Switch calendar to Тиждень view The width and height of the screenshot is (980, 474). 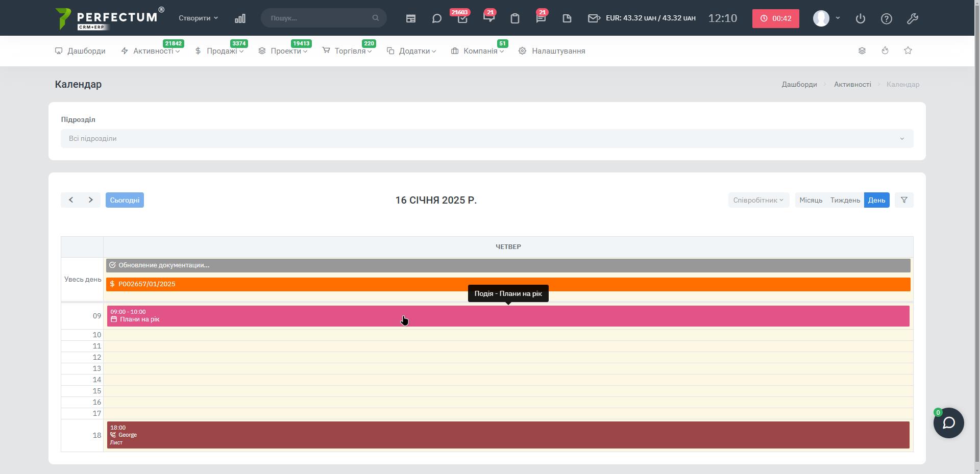coord(845,200)
